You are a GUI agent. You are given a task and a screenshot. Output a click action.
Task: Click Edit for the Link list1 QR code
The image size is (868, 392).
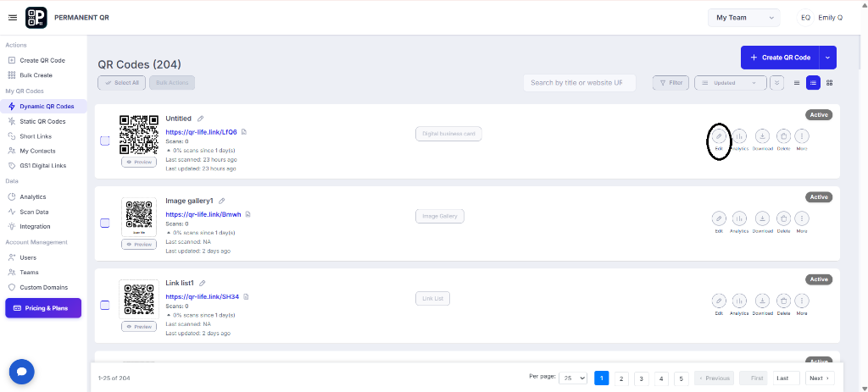(719, 301)
